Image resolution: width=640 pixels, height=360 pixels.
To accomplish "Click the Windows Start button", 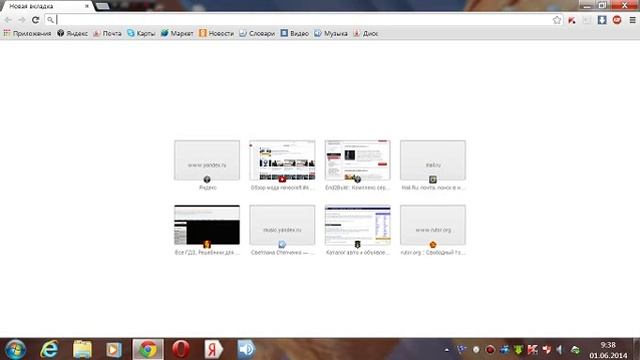I will (15, 349).
